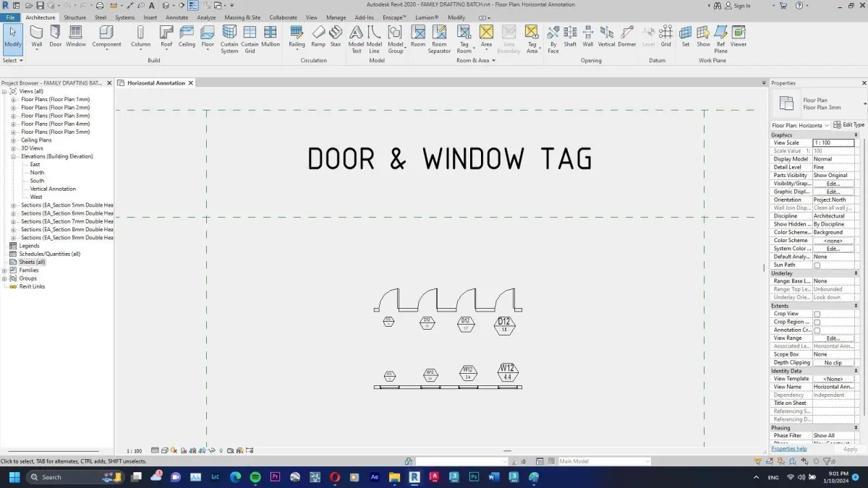
Task: Open the Manage ribbon tab
Action: [x=336, y=17]
